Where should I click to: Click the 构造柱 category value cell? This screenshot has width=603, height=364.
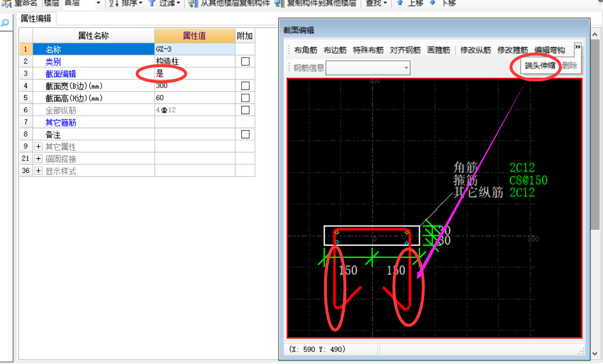195,62
